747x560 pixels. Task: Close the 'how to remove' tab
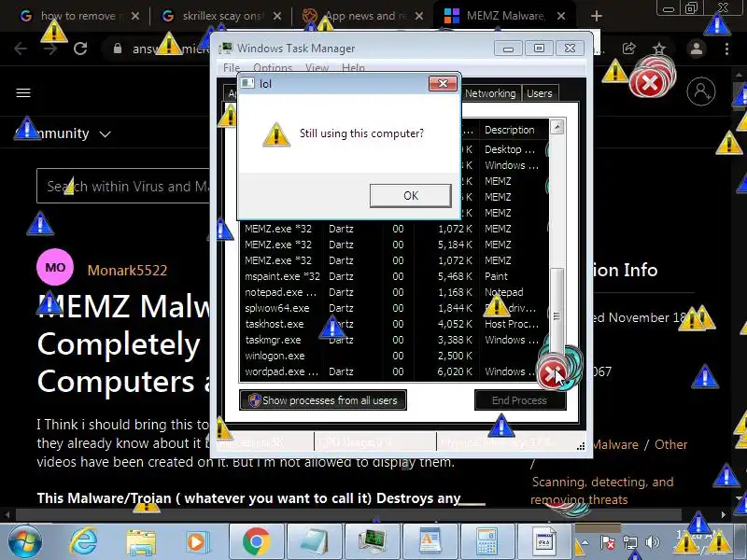(135, 16)
